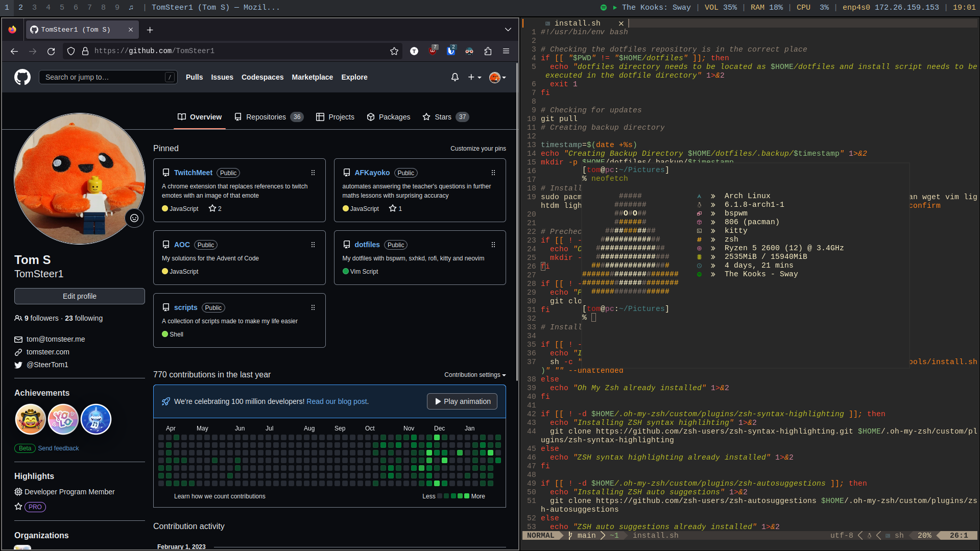This screenshot has width=980, height=551.
Task: Open Marketplace in GitHub header
Action: pos(313,77)
